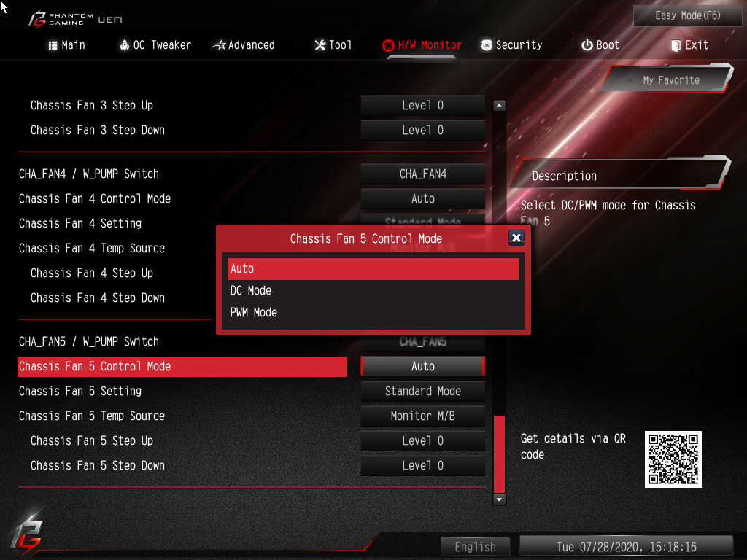747x560 pixels.
Task: Close the Chassis Fan 5 Control Mode popup
Action: coord(516,238)
